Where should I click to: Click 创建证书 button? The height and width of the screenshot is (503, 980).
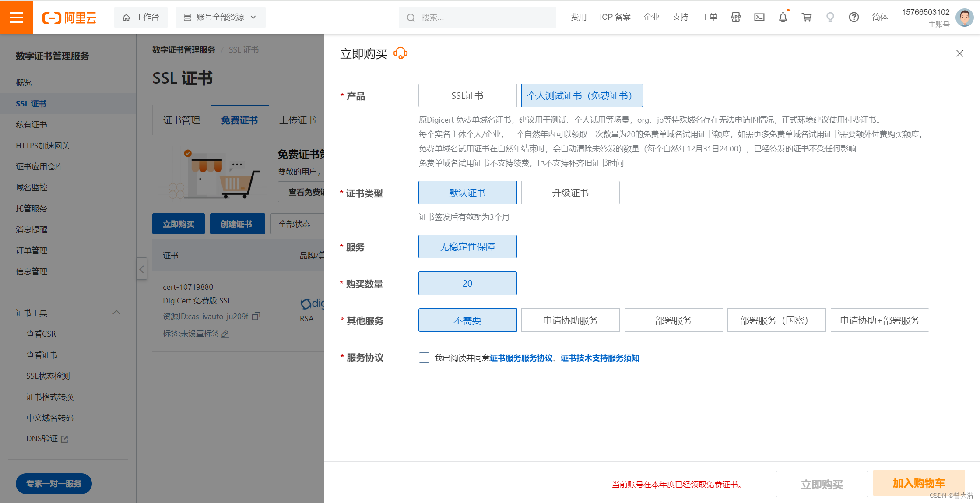(x=237, y=224)
